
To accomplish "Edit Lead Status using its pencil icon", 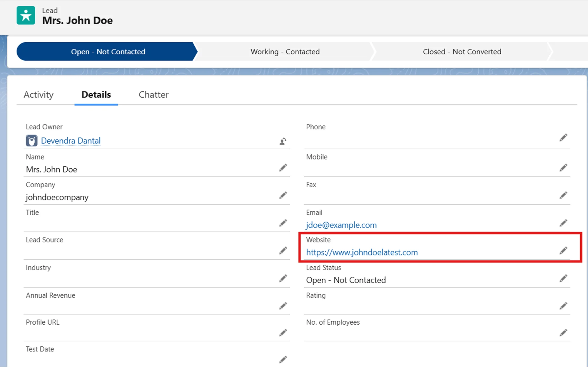I will (563, 278).
